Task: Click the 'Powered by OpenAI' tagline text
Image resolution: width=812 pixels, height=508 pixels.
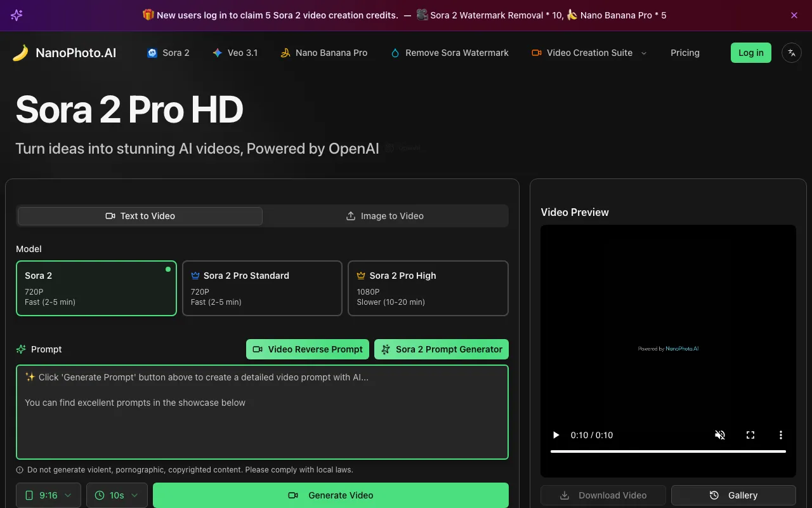Action: [313, 149]
